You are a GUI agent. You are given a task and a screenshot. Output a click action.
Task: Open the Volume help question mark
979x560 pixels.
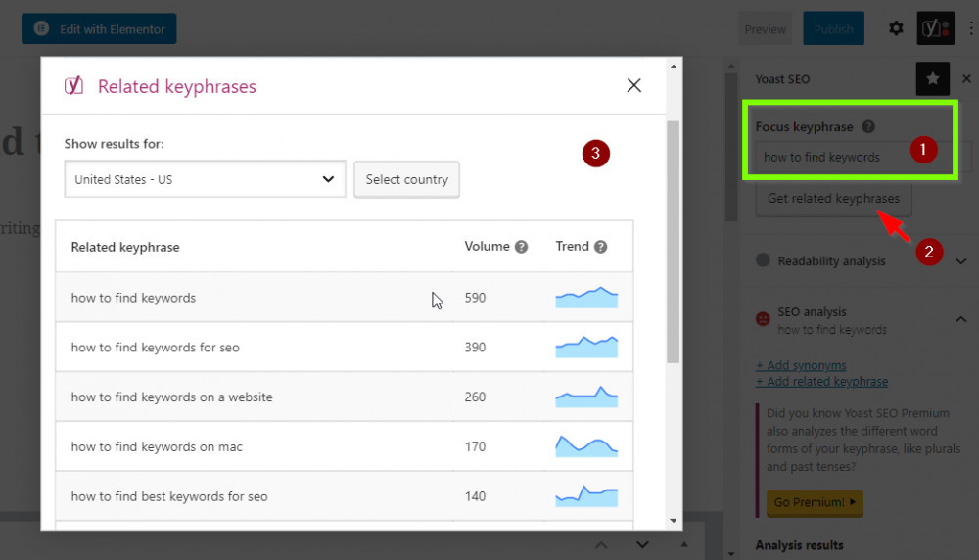pyautogui.click(x=522, y=247)
